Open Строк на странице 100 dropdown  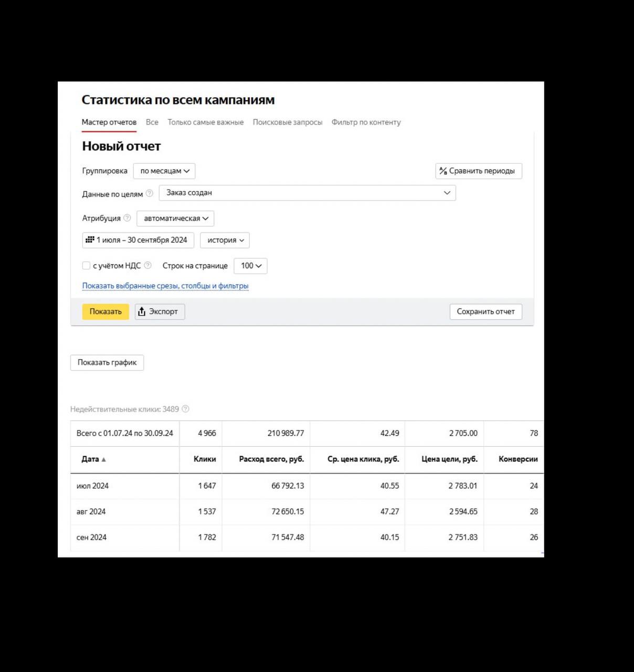pos(250,266)
